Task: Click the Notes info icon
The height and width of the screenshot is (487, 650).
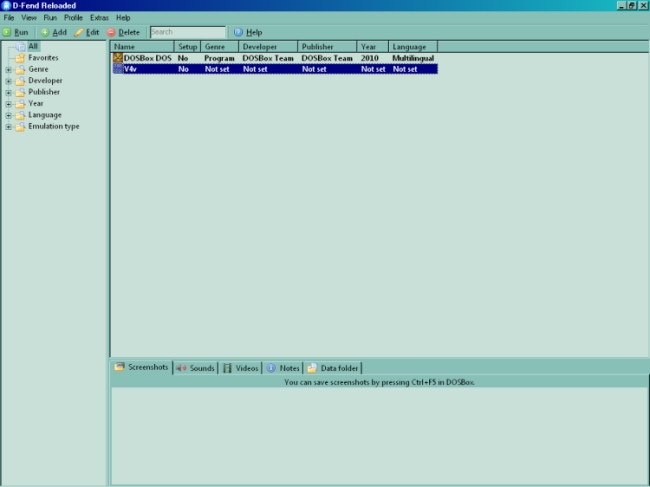Action: point(271,368)
